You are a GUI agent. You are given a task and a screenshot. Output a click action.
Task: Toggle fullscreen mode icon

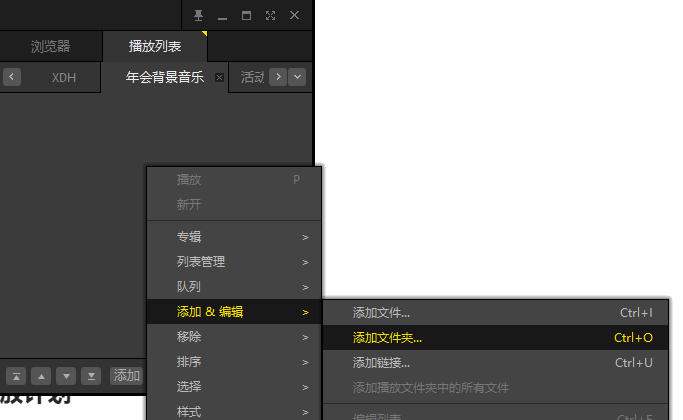point(270,16)
